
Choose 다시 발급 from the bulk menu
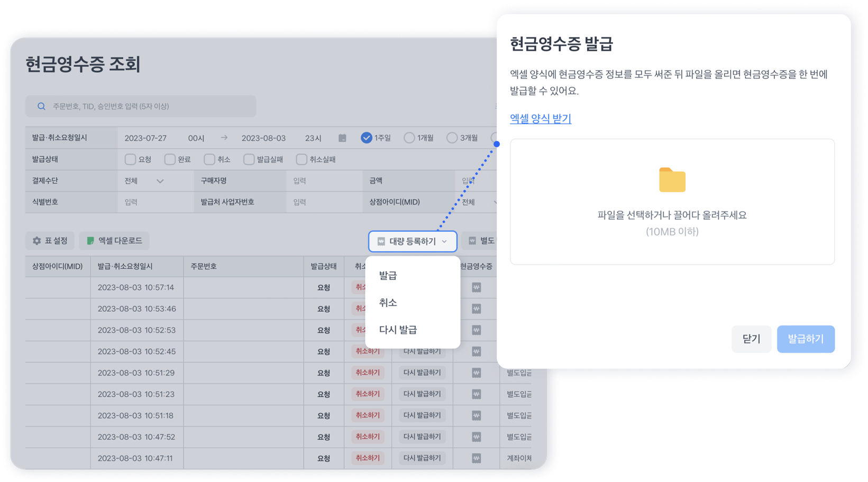pyautogui.click(x=398, y=330)
